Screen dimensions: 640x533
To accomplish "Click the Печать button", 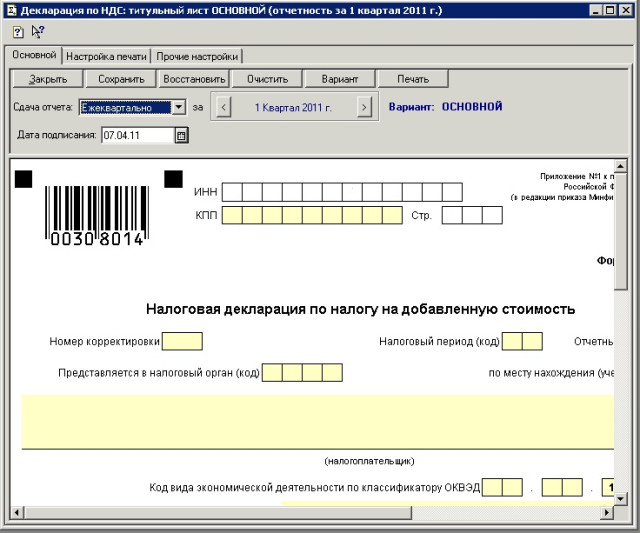I will (412, 79).
